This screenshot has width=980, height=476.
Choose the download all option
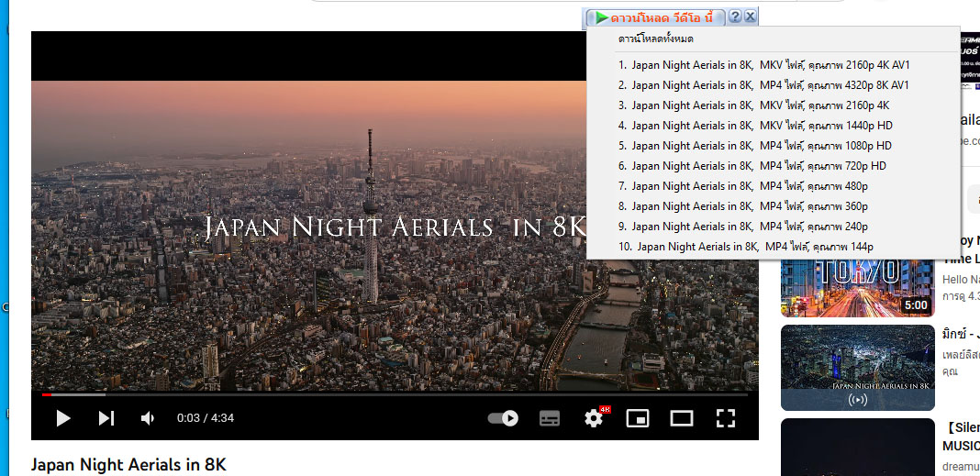coord(655,39)
